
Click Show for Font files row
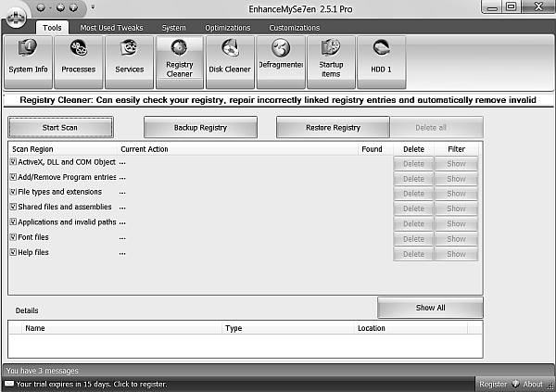click(456, 239)
